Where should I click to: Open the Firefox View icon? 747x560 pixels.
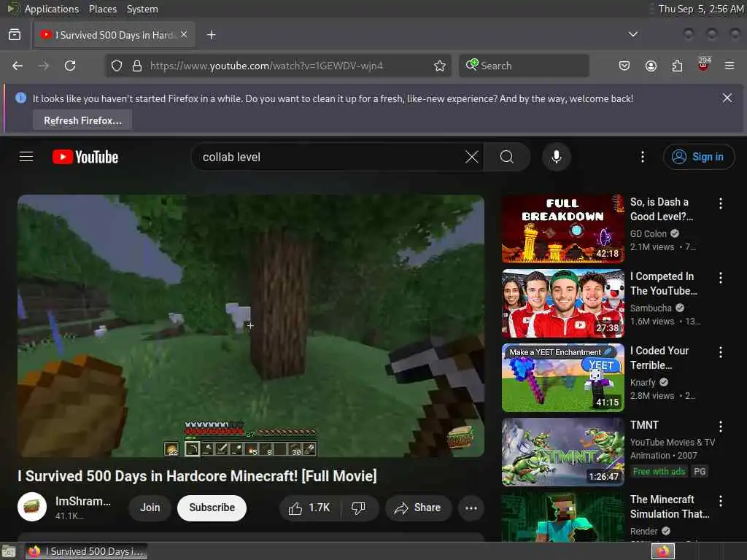click(15, 35)
